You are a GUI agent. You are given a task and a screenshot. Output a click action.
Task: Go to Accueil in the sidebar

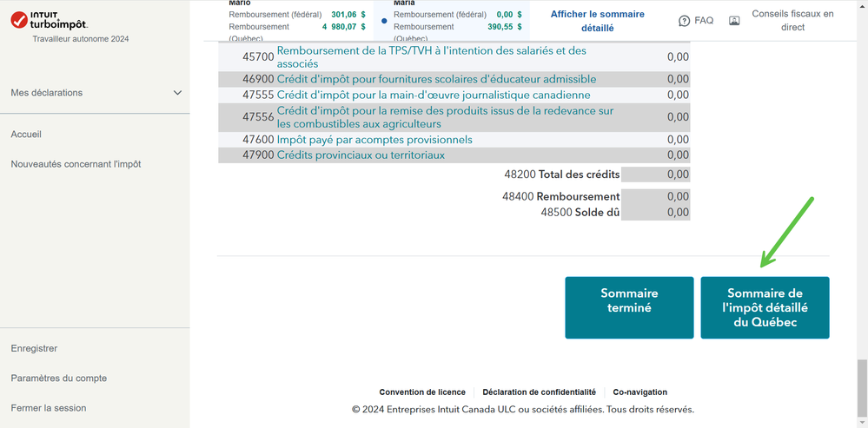[x=26, y=135]
